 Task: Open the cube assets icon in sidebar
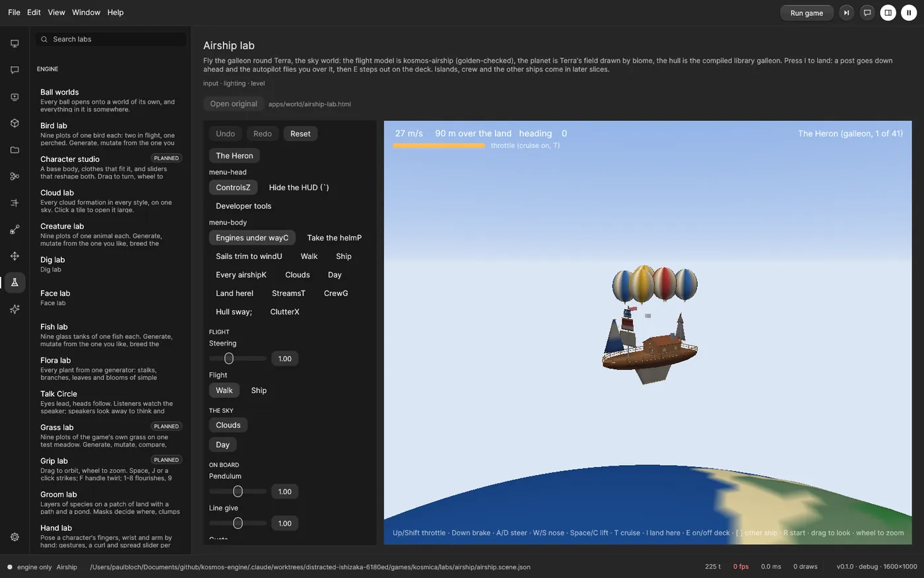click(x=15, y=124)
